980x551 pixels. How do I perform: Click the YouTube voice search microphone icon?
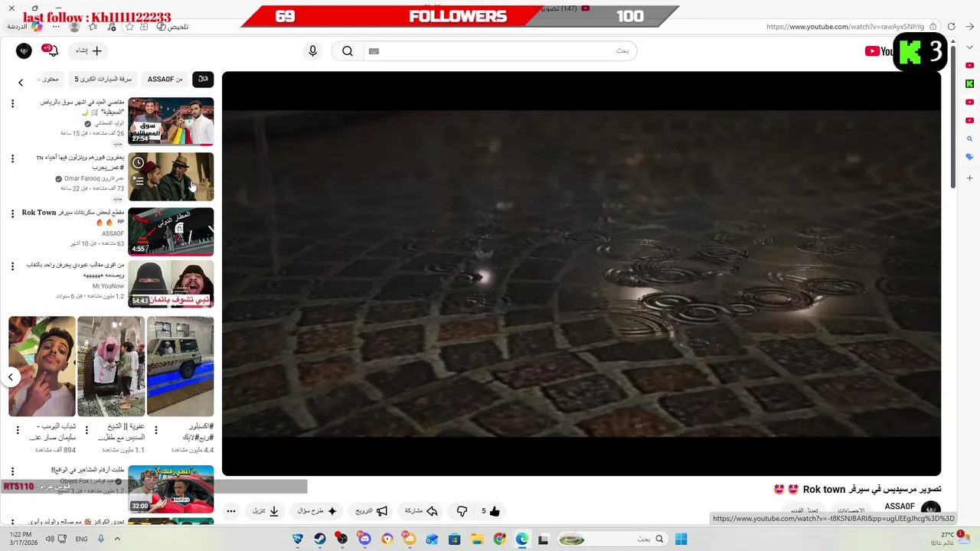312,51
